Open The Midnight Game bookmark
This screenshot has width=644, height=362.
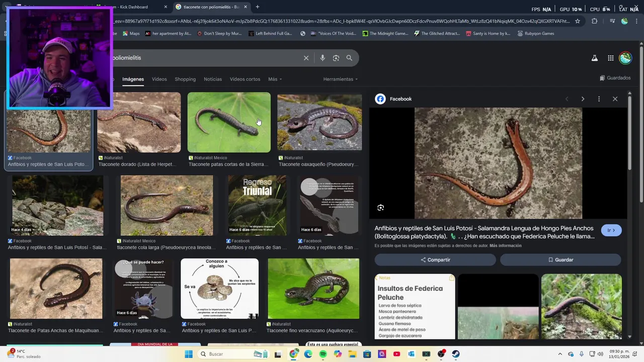pyautogui.click(x=385, y=34)
